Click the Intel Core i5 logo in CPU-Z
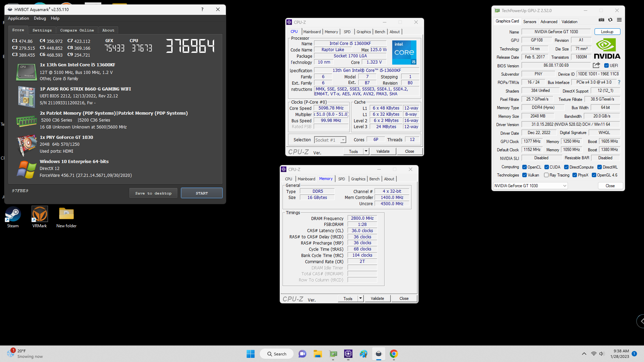 [x=404, y=53]
